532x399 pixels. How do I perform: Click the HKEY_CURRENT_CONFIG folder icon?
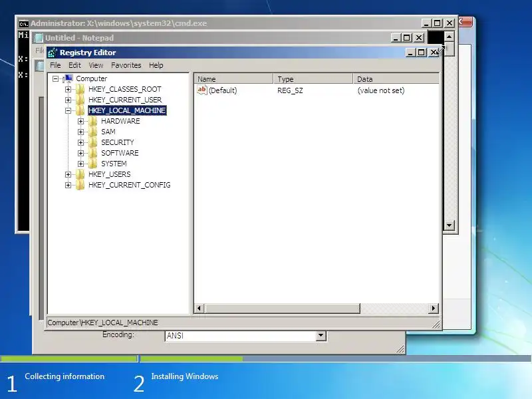(x=80, y=185)
